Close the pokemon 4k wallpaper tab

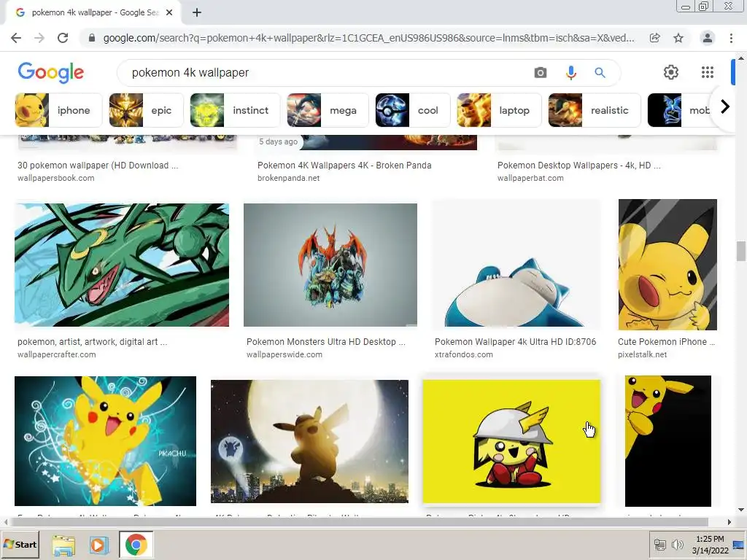coord(169,13)
